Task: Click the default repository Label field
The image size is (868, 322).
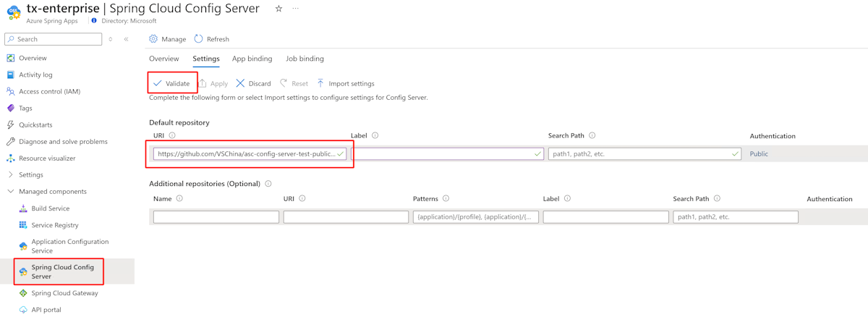Action: coord(447,153)
